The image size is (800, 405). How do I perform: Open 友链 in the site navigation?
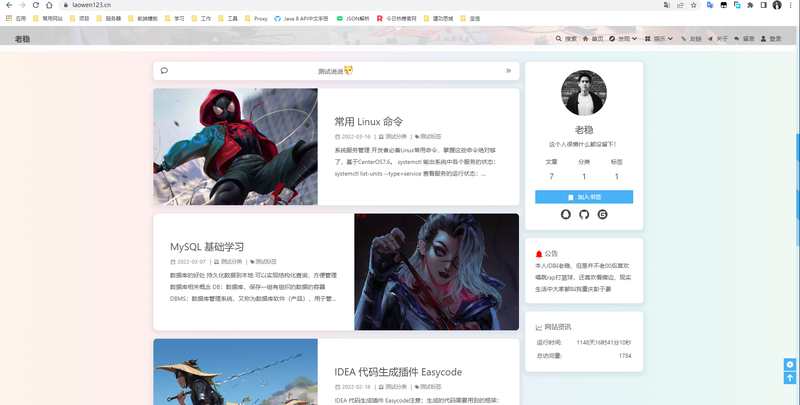691,39
